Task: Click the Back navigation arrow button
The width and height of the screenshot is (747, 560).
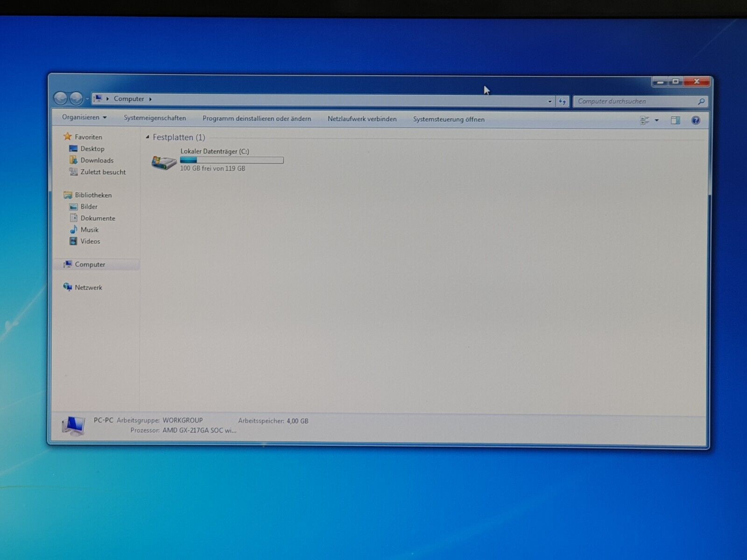Action: [61, 98]
